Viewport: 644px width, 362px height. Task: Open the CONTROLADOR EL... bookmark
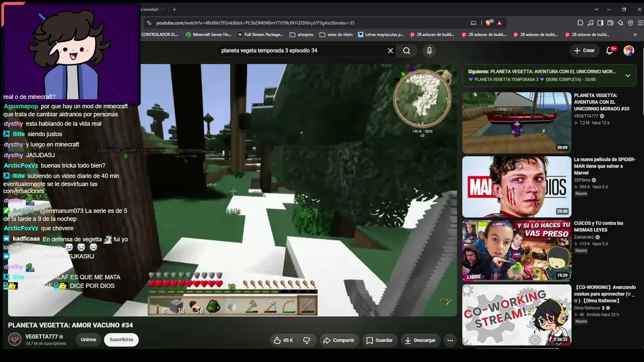coord(159,35)
